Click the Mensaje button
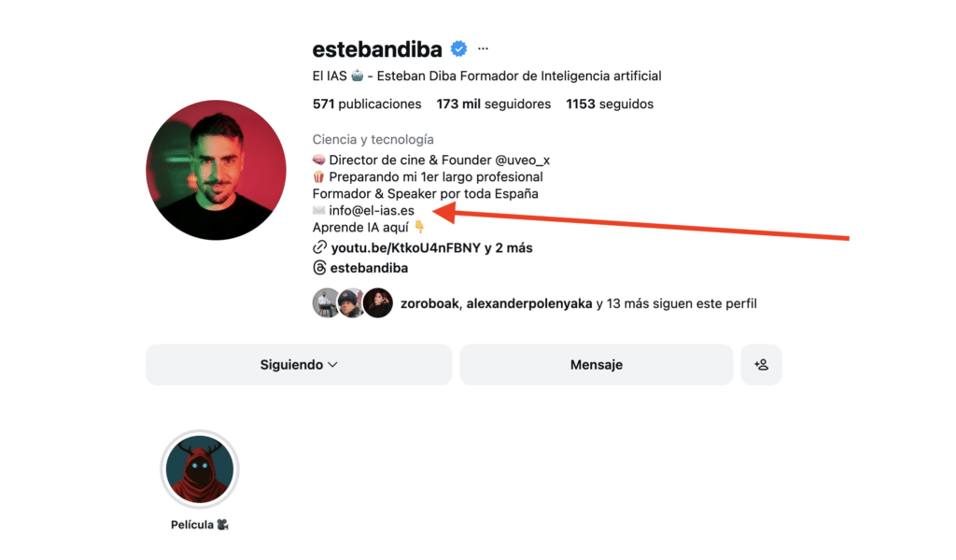This screenshot has width=956, height=560. point(597,364)
